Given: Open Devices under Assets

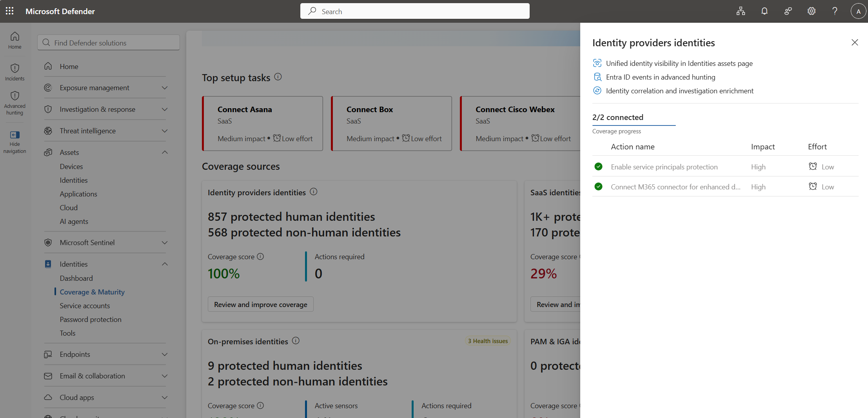Looking at the screenshot, I should [x=71, y=166].
